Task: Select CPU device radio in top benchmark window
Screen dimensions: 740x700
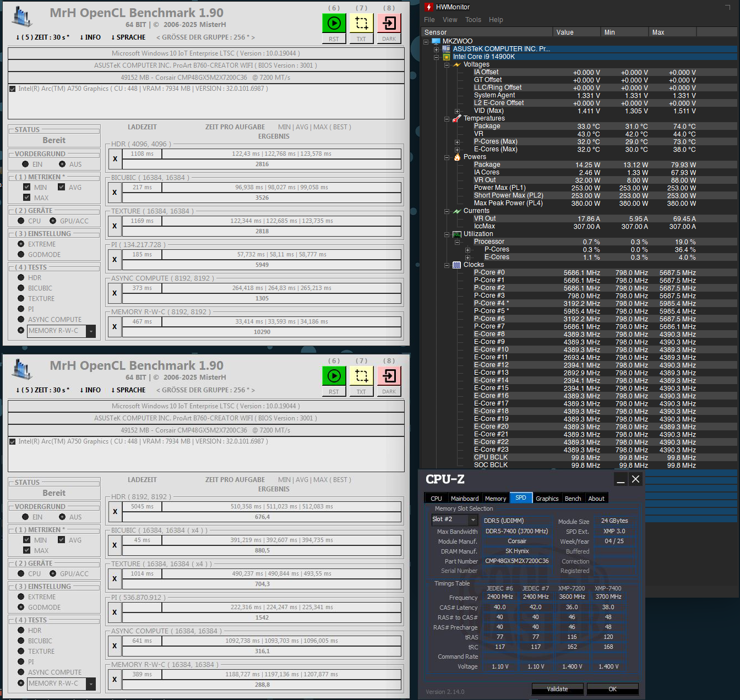Action: (x=21, y=221)
